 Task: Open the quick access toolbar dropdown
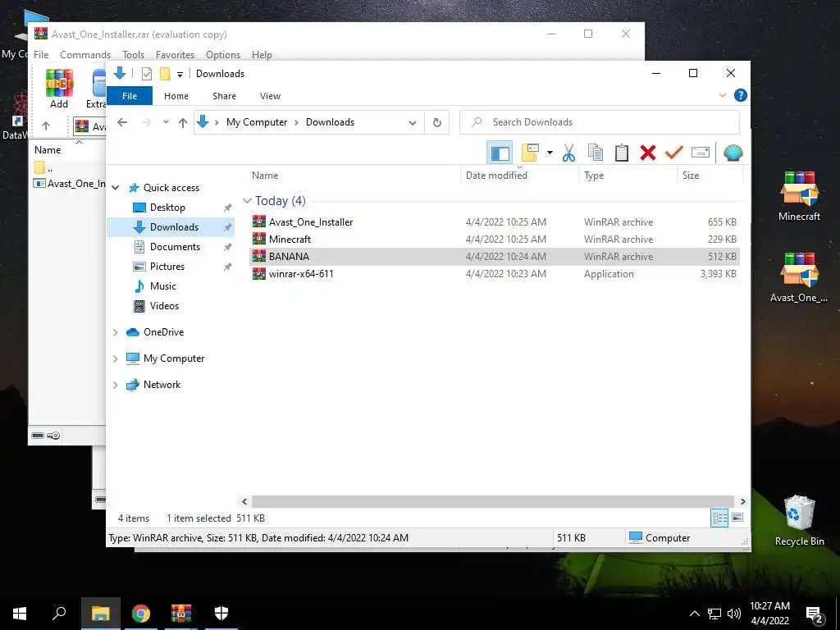[x=180, y=75]
